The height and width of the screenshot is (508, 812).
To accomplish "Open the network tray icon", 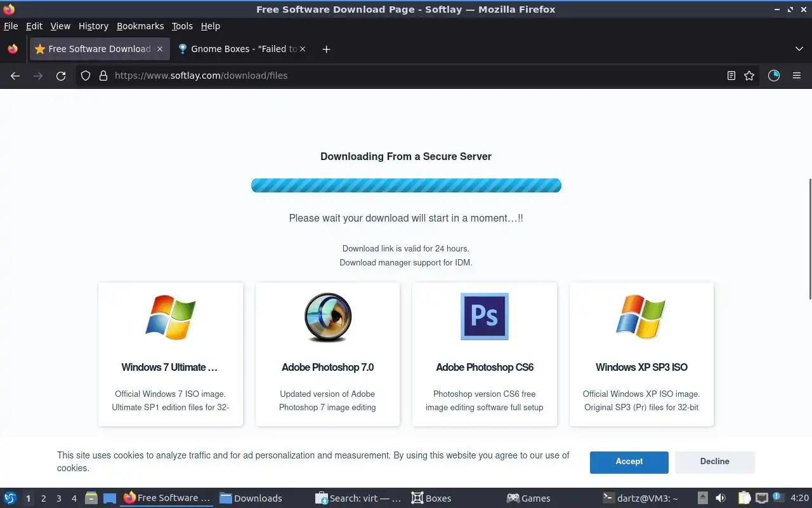I will tap(762, 498).
